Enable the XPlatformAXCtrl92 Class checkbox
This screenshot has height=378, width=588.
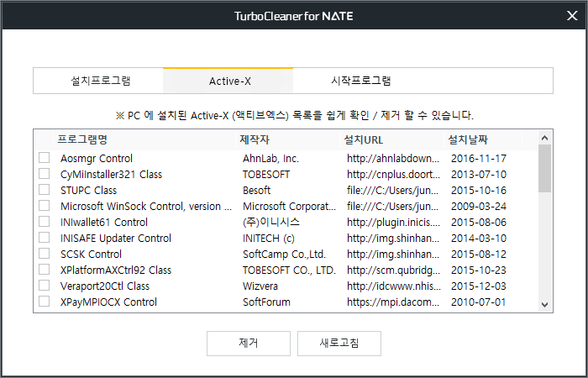coord(45,270)
